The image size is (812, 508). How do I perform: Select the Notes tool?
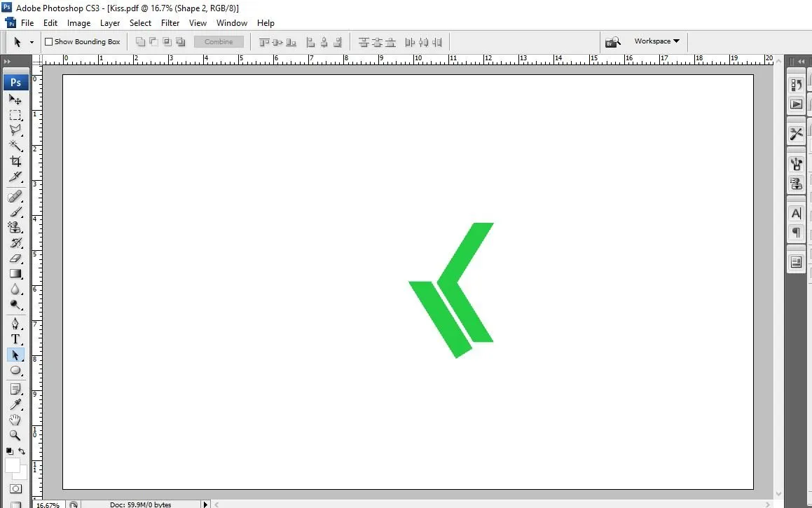click(x=15, y=389)
